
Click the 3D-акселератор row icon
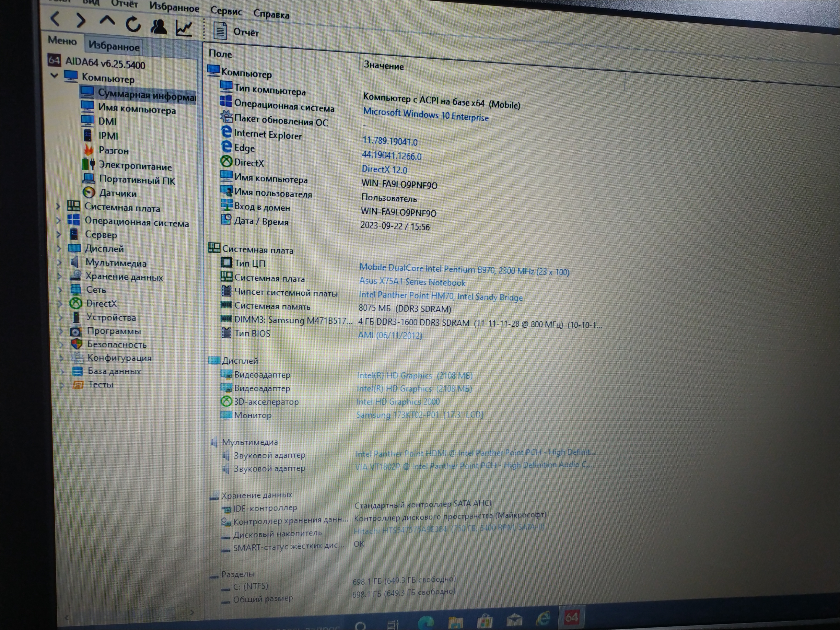pyautogui.click(x=226, y=401)
